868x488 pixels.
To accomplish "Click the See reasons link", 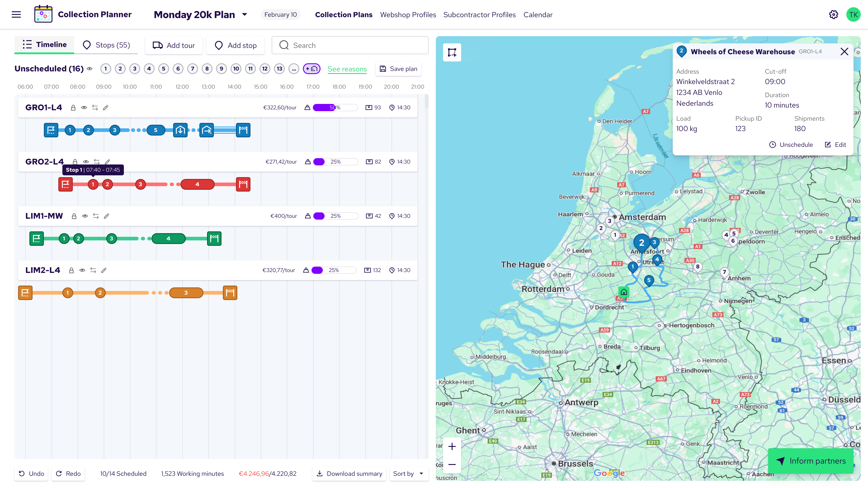I will point(347,69).
